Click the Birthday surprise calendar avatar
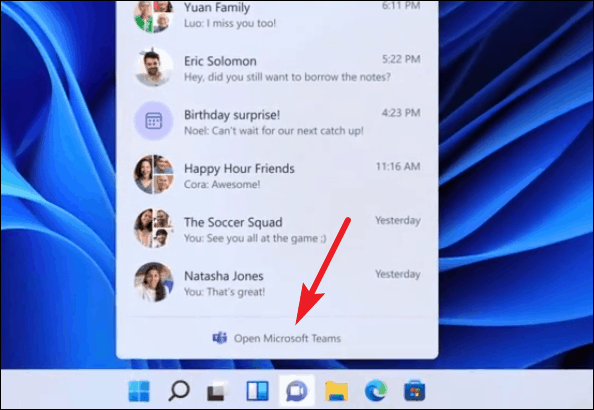This screenshot has height=410, width=594. pyautogui.click(x=154, y=121)
